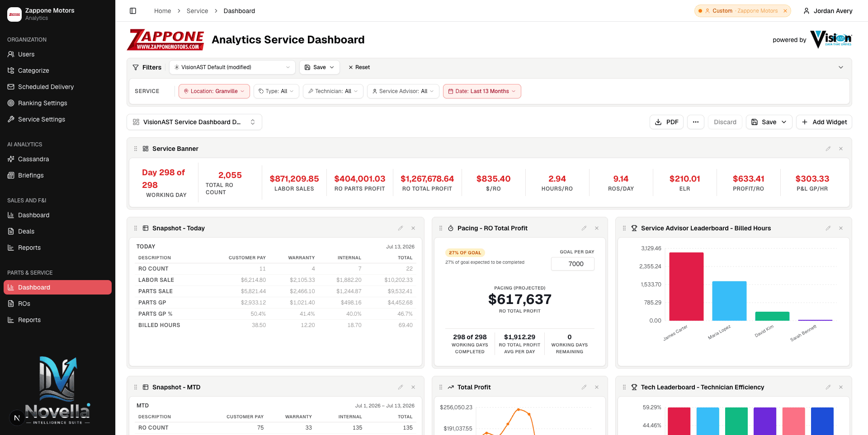
Task: Open the VisionAST Default filter preset dropdown
Action: pos(232,67)
